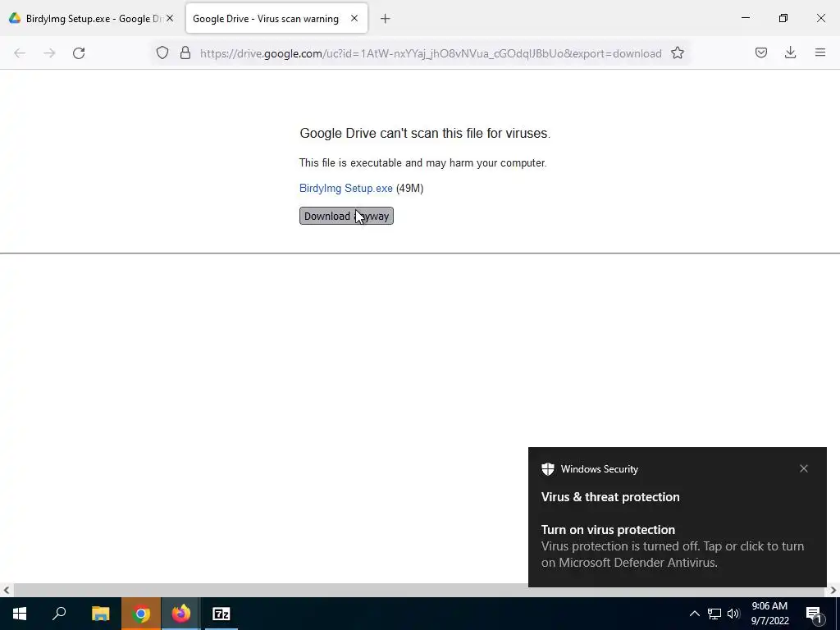840x630 pixels.
Task: Click the address bar URL field
Action: click(x=431, y=53)
